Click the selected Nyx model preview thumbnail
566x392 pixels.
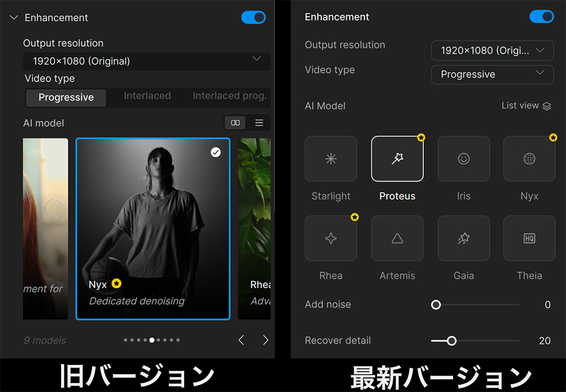click(153, 227)
